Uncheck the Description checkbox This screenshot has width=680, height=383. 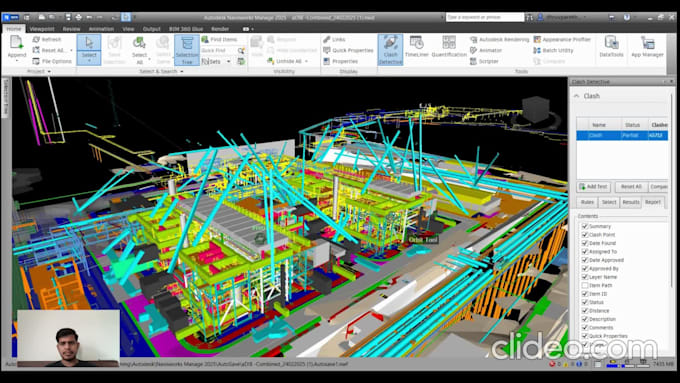[x=585, y=319]
